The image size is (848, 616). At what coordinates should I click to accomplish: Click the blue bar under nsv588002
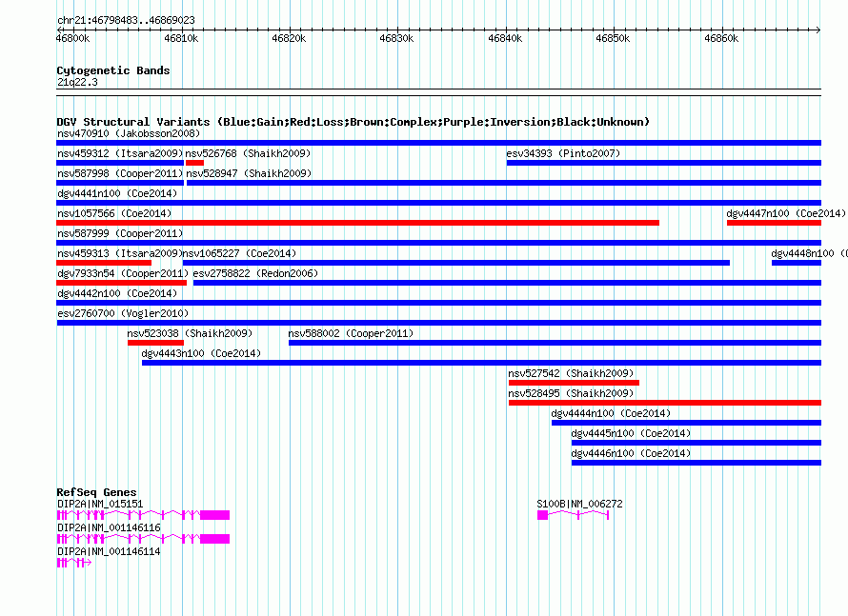pos(555,343)
